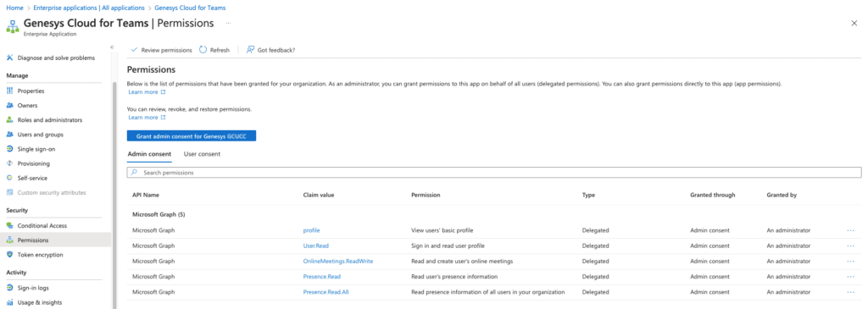
Task: Click the Microsoft Graph (5) group header
Action: [x=159, y=214]
